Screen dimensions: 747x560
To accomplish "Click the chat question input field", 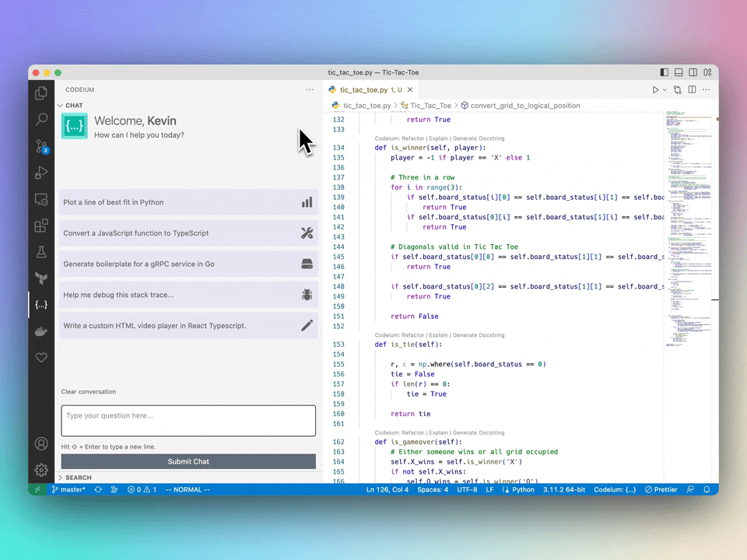I will click(188, 420).
